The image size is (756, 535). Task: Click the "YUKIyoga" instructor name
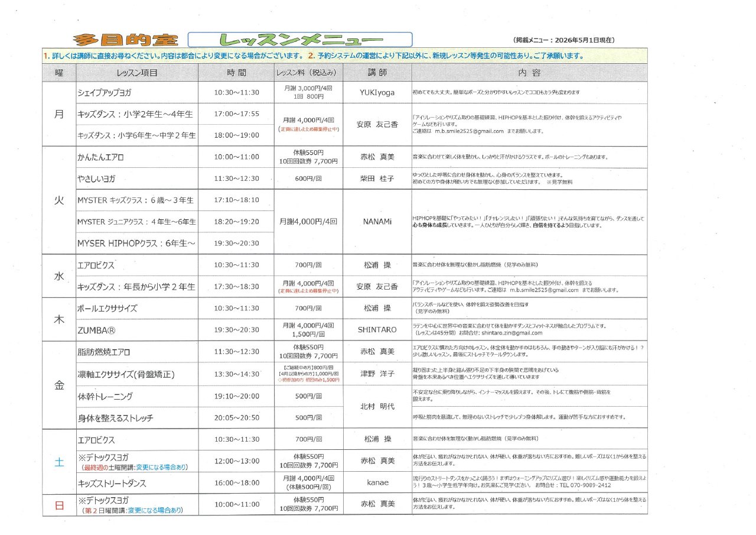coord(377,93)
